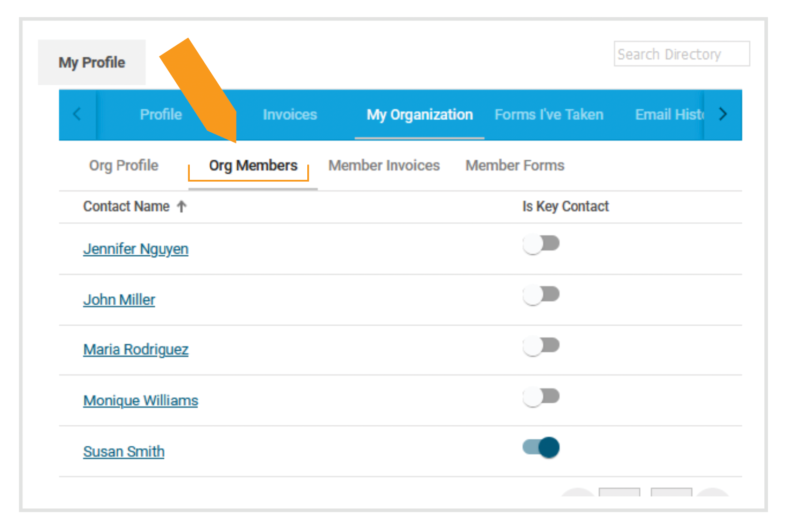The height and width of the screenshot is (532, 788).
Task: Open the Forms I've Taken tab
Action: [549, 115]
